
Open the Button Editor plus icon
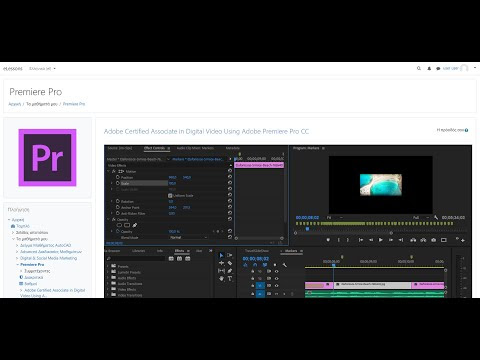point(463,240)
